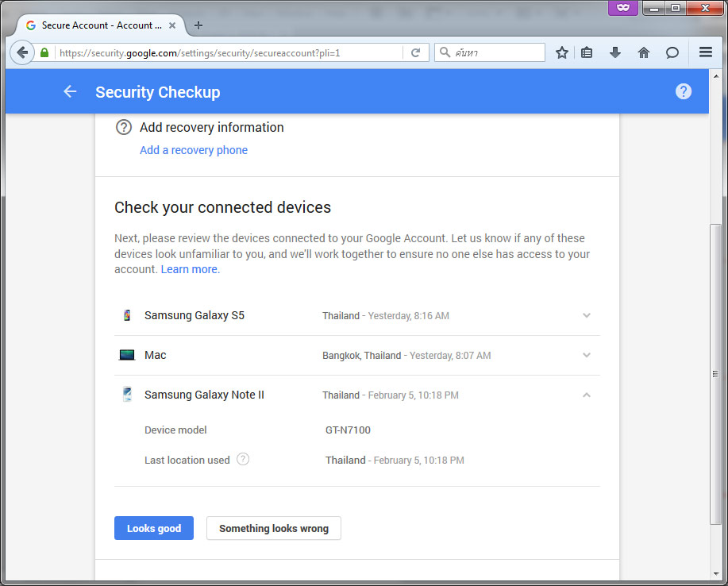
Task: Go to the browser home page icon
Action: point(644,52)
